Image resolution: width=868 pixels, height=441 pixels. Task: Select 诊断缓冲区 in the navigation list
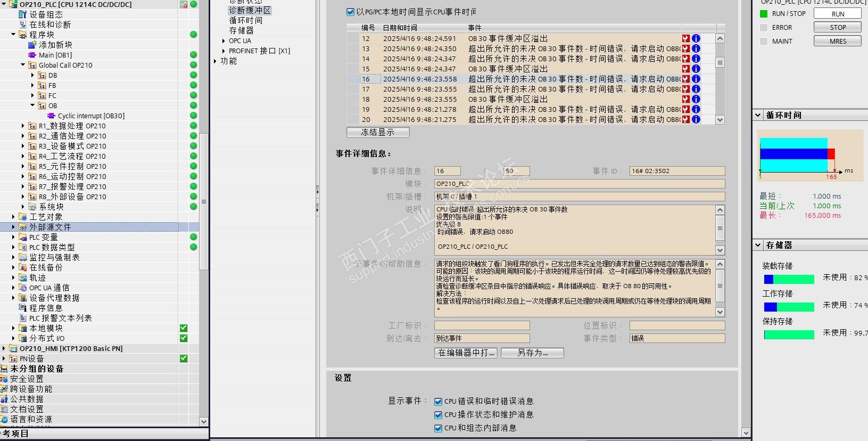point(250,10)
